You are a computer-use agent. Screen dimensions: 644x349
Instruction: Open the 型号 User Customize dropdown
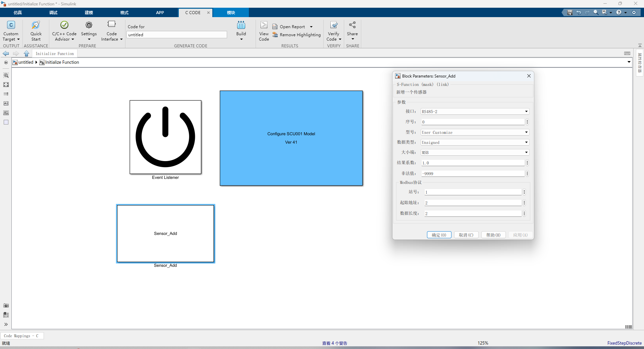pos(475,132)
